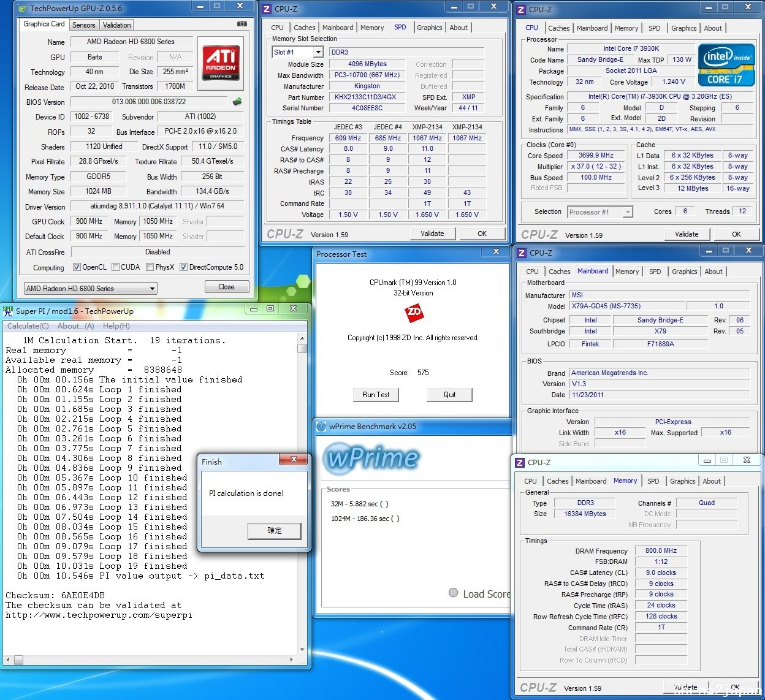Click the ZD logo in Processor Test
The height and width of the screenshot is (700, 765).
click(414, 313)
